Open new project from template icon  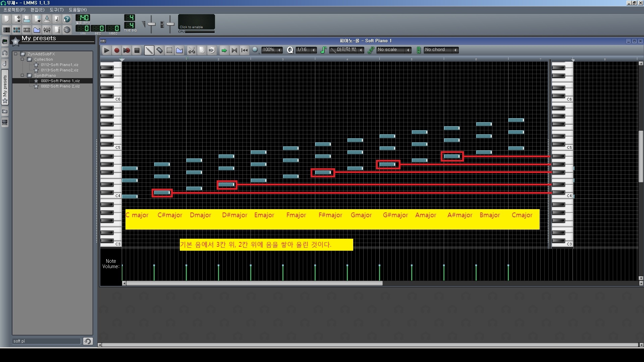(x=16, y=19)
